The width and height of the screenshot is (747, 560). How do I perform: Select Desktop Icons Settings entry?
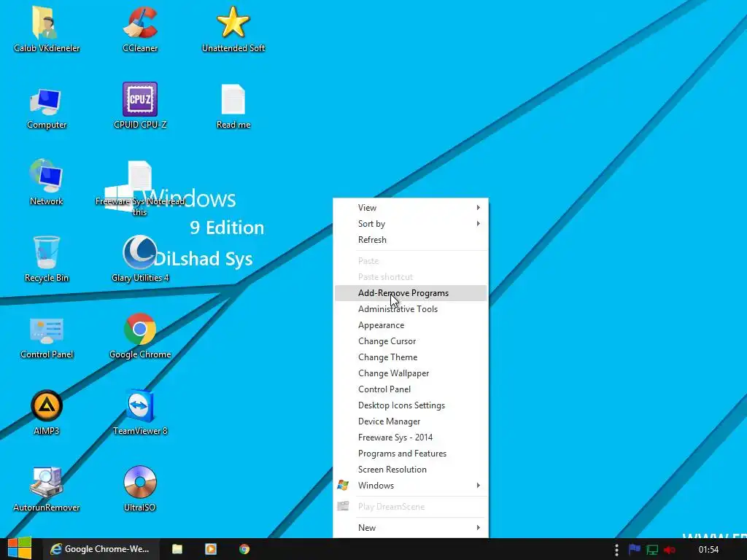click(x=411, y=405)
